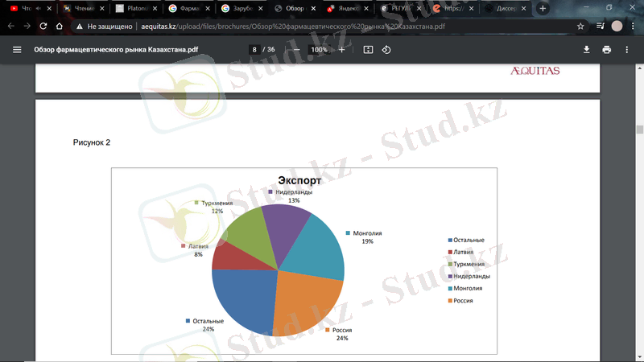The image size is (644, 362).
Task: Download the PDF file
Action: [x=587, y=49]
